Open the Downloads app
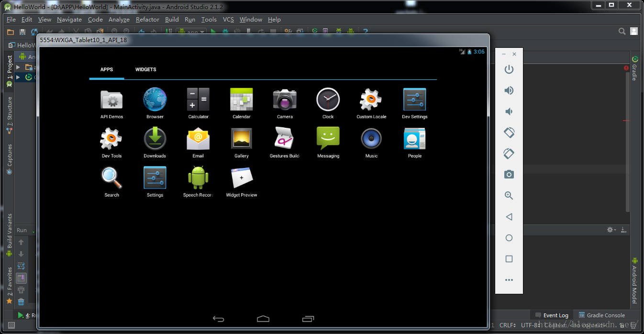 coord(155,143)
